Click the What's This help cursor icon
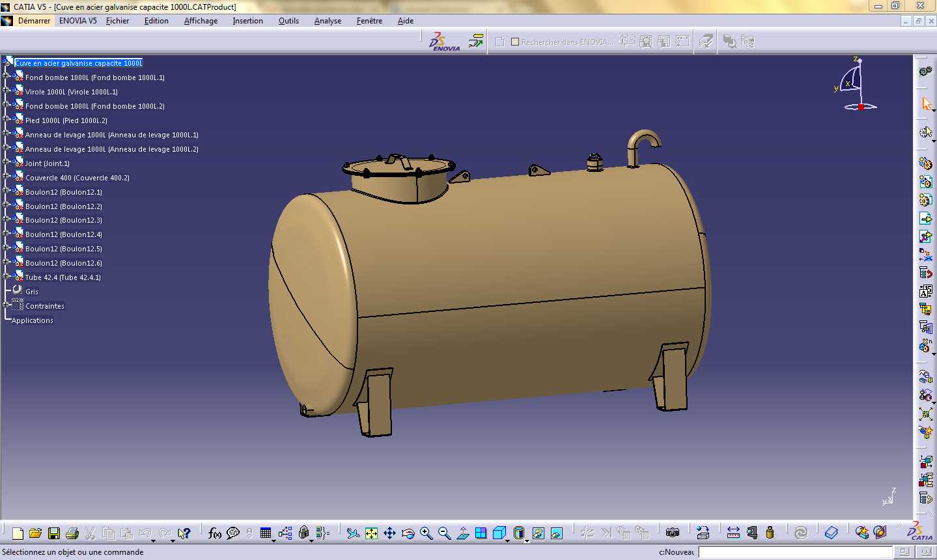This screenshot has width=937, height=560. (184, 533)
